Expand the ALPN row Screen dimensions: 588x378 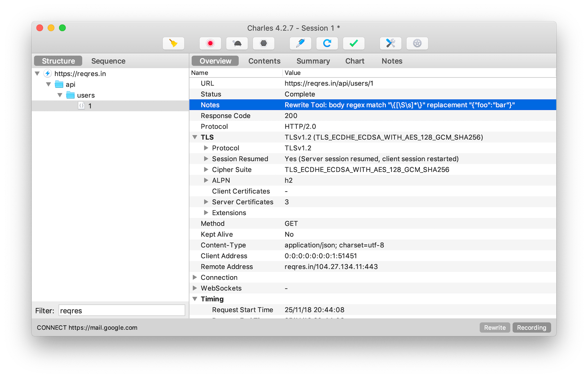(206, 180)
